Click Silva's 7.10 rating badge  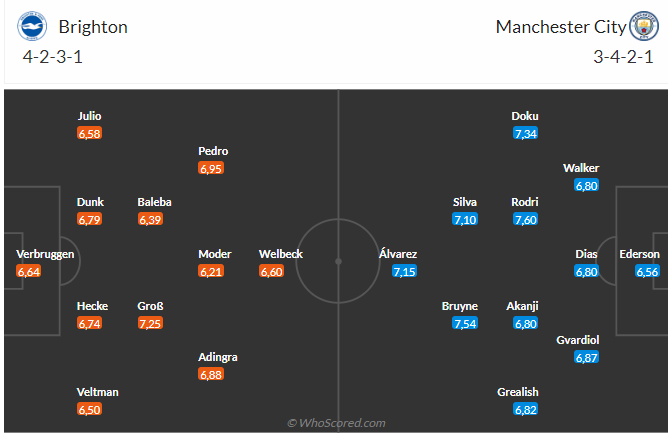[465, 219]
